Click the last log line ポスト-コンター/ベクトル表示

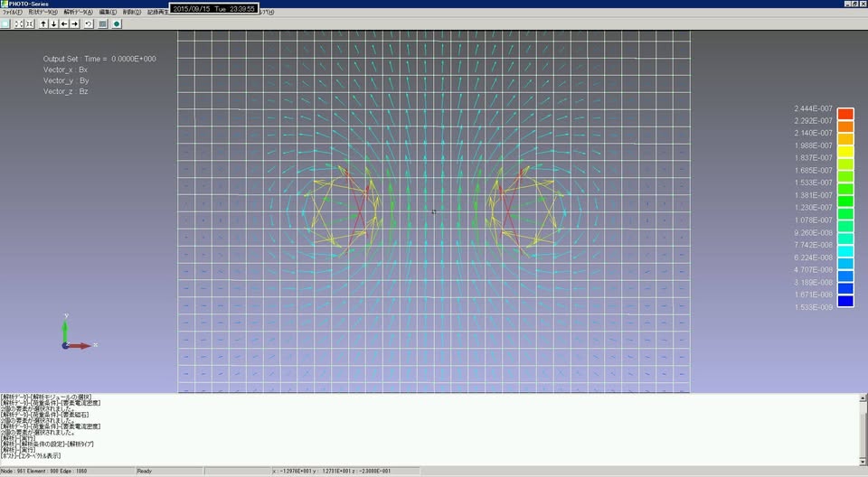(31, 456)
